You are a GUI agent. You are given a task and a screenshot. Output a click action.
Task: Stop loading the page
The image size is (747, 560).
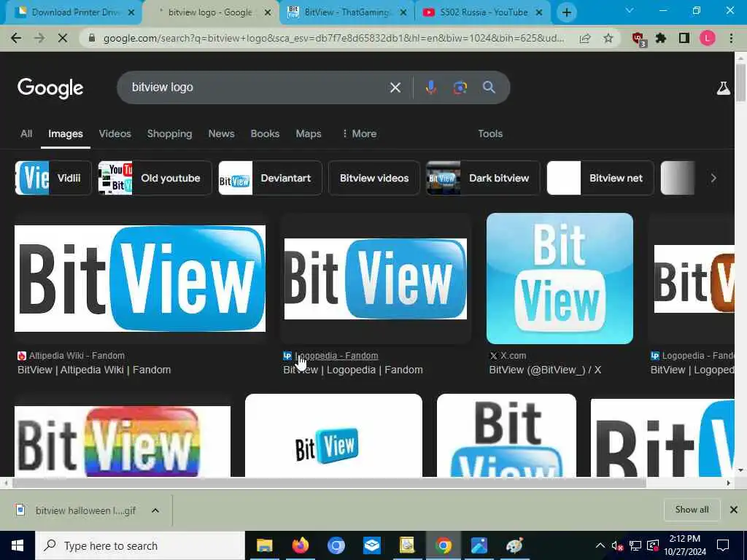pyautogui.click(x=63, y=38)
